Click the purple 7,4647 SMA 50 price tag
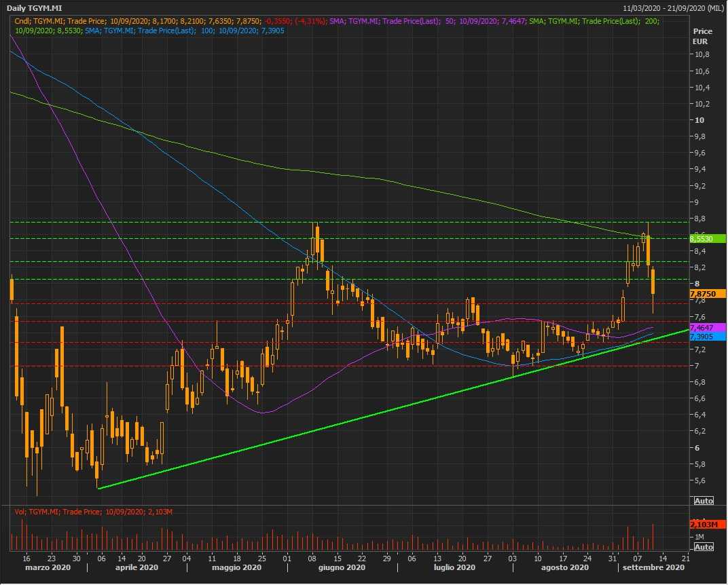This screenshot has width=728, height=585. [x=706, y=328]
